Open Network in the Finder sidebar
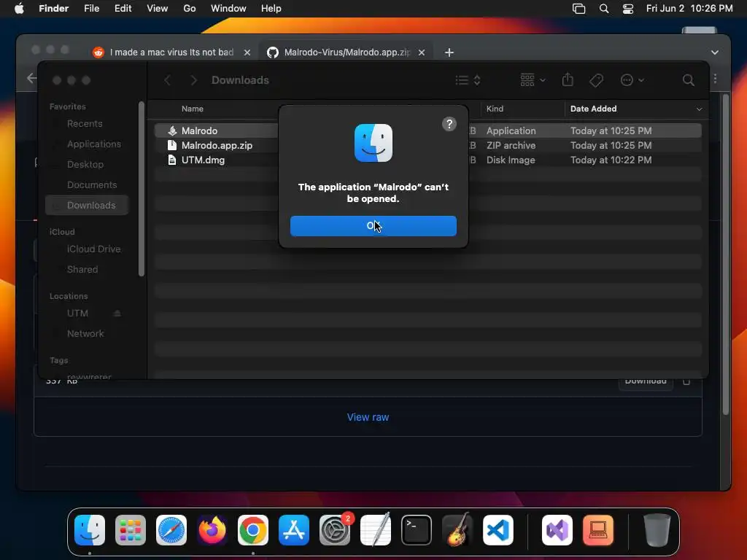 85,334
